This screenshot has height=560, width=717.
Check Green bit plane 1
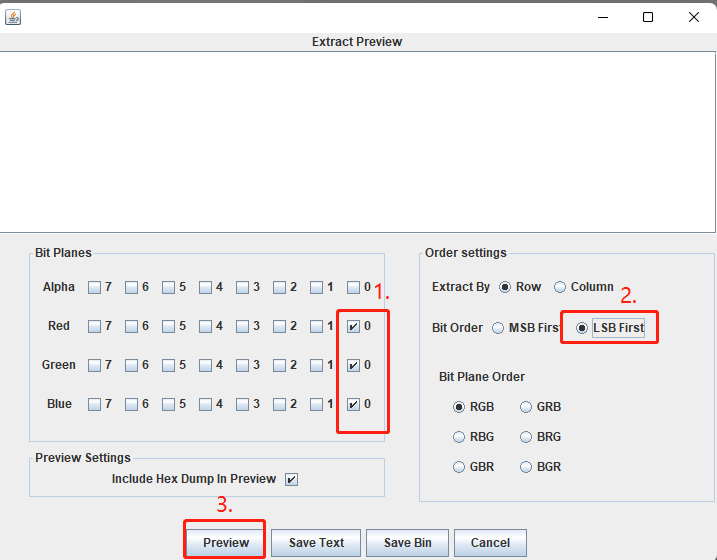316,365
